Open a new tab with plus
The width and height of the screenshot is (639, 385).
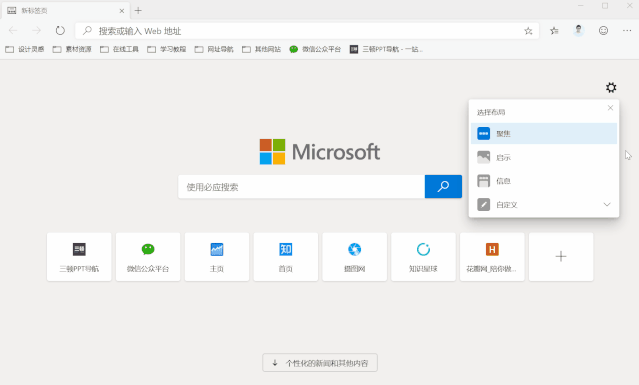(x=138, y=11)
